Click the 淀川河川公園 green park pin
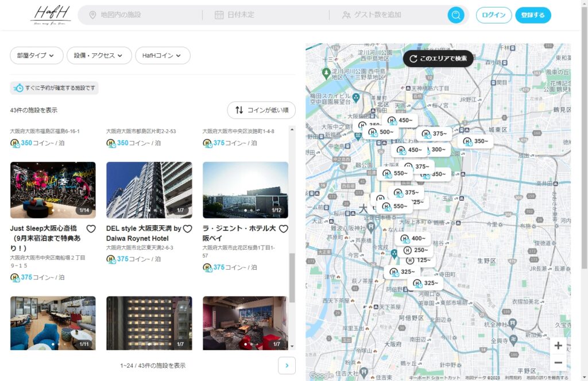 [326, 72]
